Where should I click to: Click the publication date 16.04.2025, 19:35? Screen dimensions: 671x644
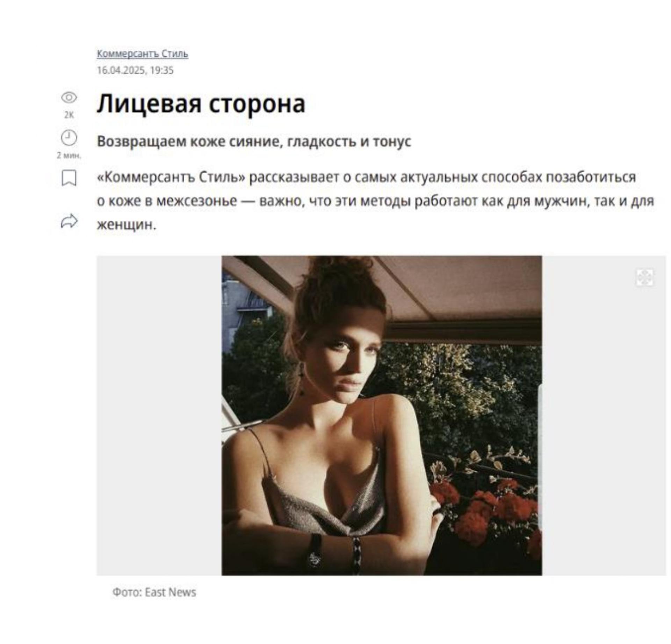(x=135, y=71)
